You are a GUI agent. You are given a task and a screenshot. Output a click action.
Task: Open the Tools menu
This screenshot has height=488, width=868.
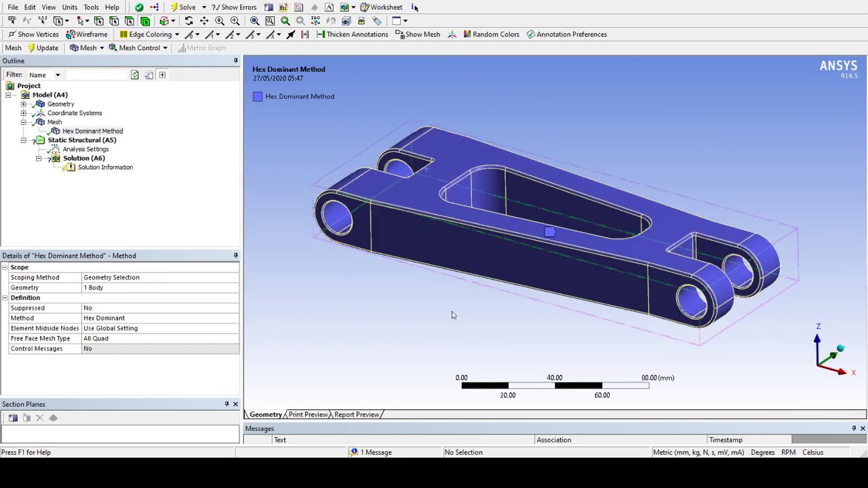click(91, 7)
